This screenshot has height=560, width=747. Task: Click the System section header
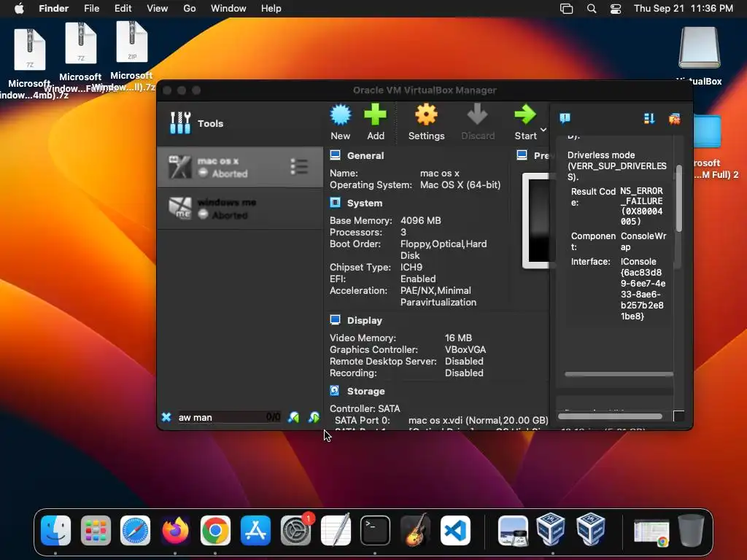[x=365, y=203]
